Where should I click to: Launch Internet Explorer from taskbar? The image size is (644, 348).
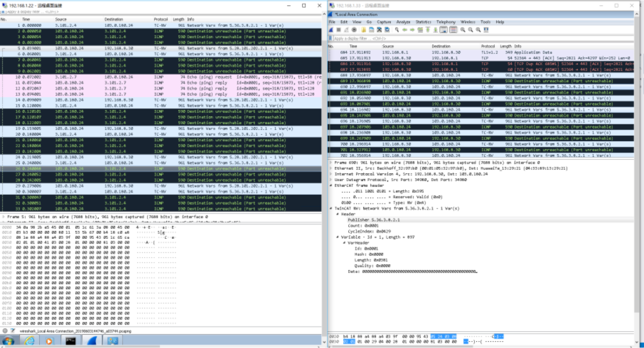29,341
